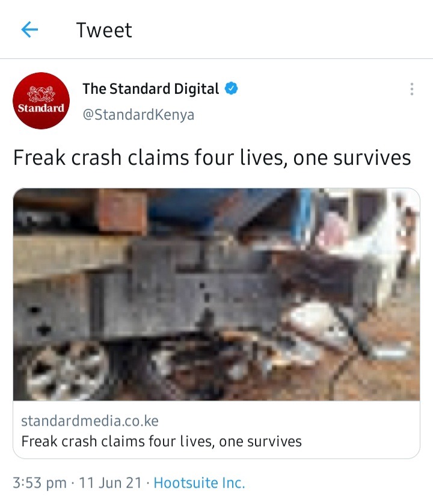Tap the 3:53 pm timestamp
The height and width of the screenshot is (504, 433).
(40, 483)
